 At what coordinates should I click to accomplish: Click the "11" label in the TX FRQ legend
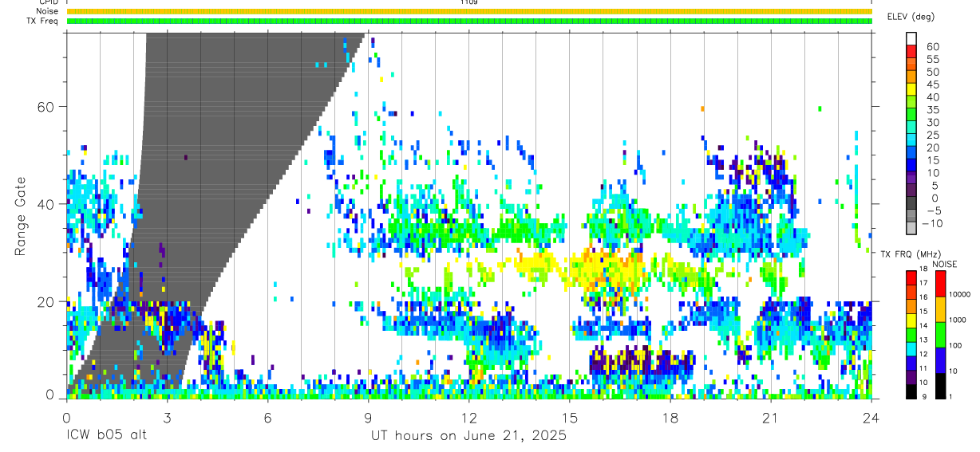(922, 368)
